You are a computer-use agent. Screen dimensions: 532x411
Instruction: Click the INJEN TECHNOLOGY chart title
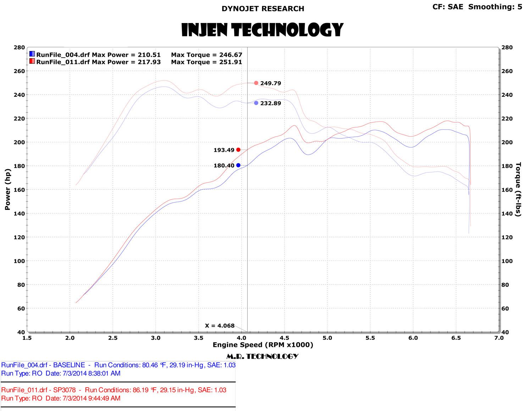[x=262, y=30]
